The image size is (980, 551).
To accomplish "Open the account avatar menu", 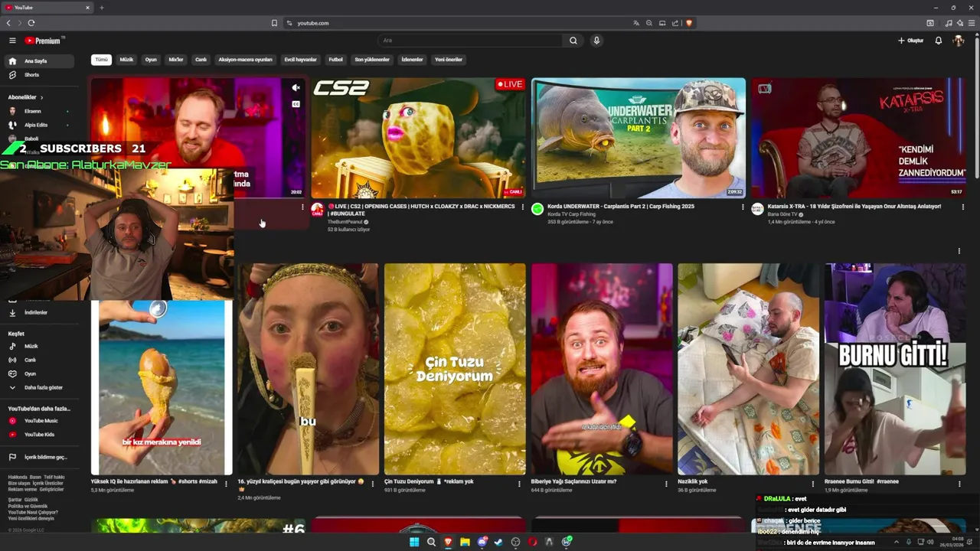I will pos(958,41).
